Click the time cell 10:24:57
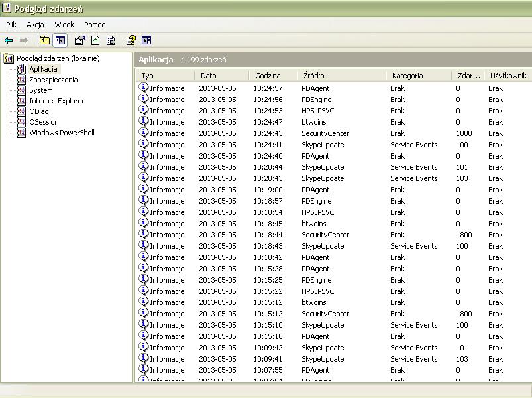The width and height of the screenshot is (532, 398). (x=268, y=88)
